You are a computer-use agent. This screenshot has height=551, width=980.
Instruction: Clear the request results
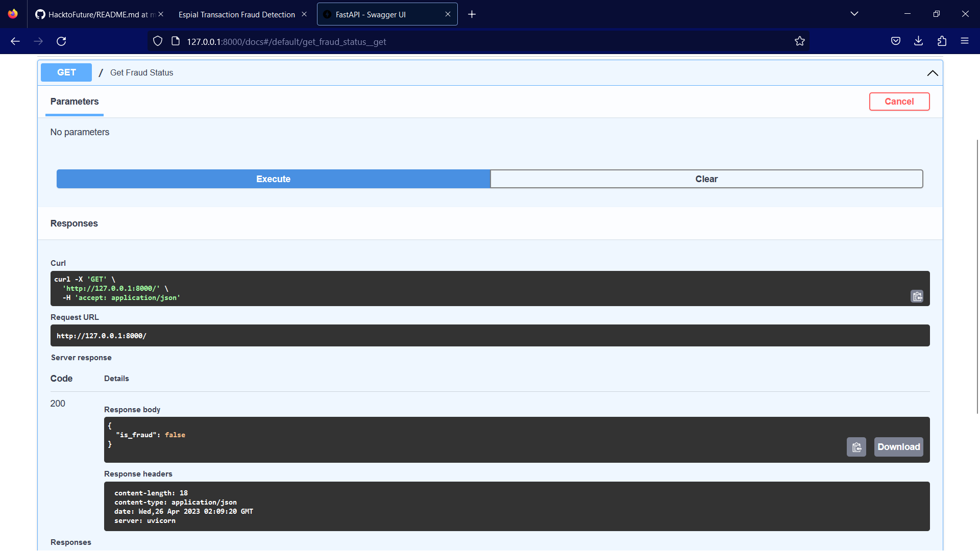tap(706, 179)
